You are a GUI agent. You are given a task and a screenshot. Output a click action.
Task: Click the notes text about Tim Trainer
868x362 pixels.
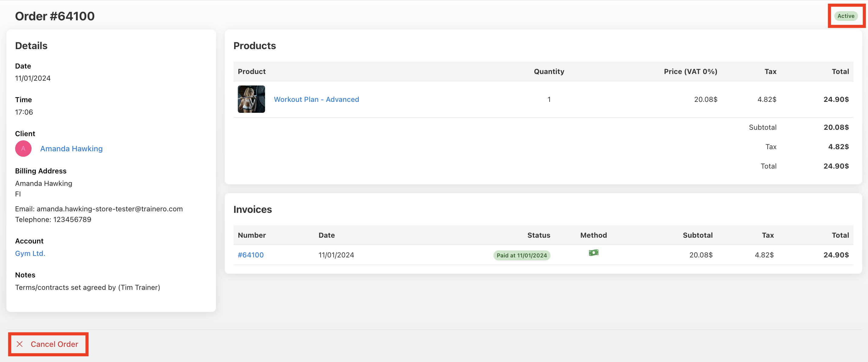pyautogui.click(x=88, y=287)
